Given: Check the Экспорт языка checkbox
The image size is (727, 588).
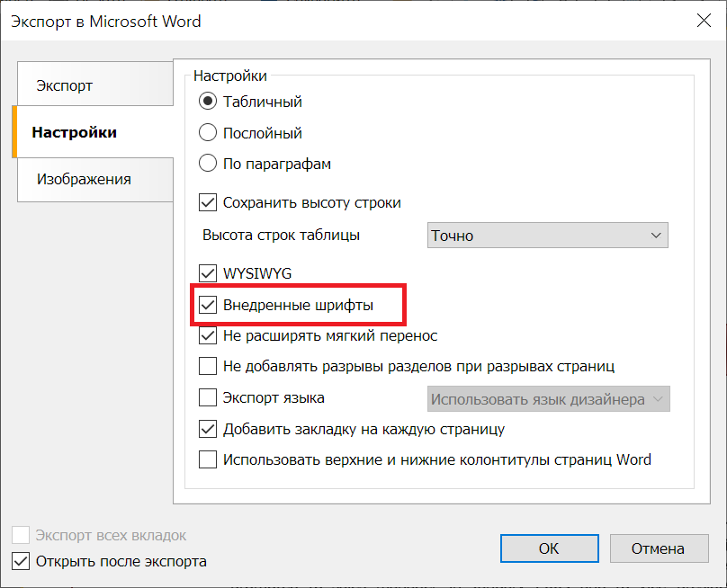Looking at the screenshot, I should pos(208,397).
